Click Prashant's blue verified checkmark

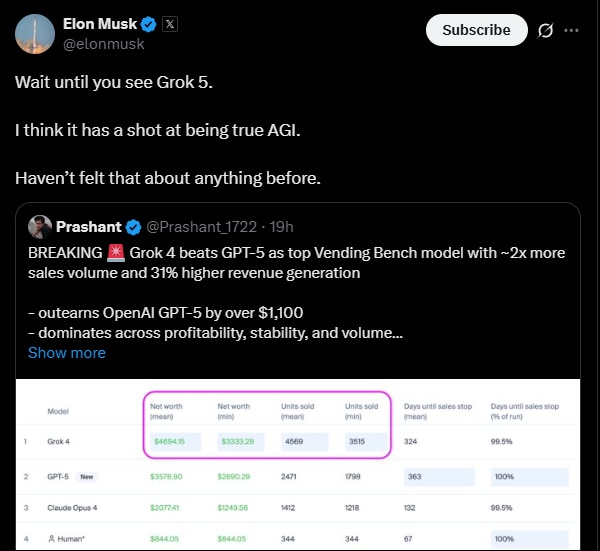pos(134,227)
